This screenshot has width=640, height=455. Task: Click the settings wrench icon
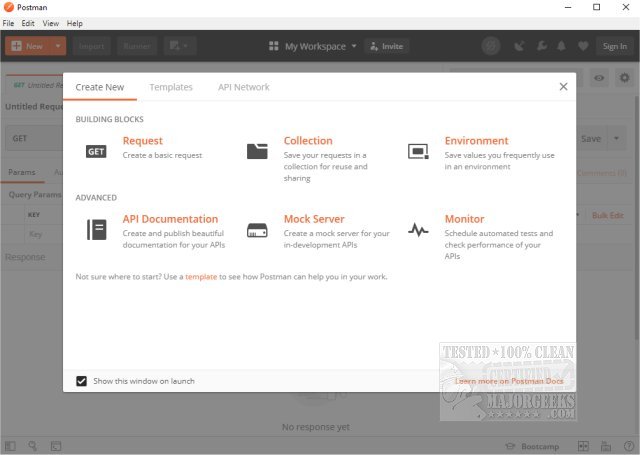541,46
